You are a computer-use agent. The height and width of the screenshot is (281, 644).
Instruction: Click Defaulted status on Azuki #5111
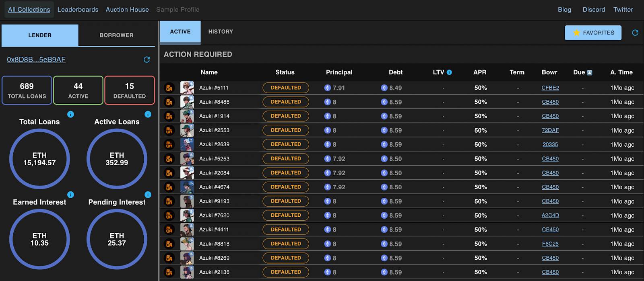(286, 88)
